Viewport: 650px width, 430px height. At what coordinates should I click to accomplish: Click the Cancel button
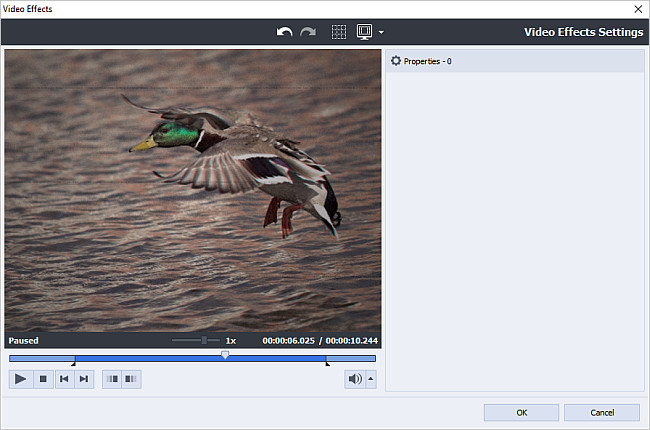coord(602,413)
